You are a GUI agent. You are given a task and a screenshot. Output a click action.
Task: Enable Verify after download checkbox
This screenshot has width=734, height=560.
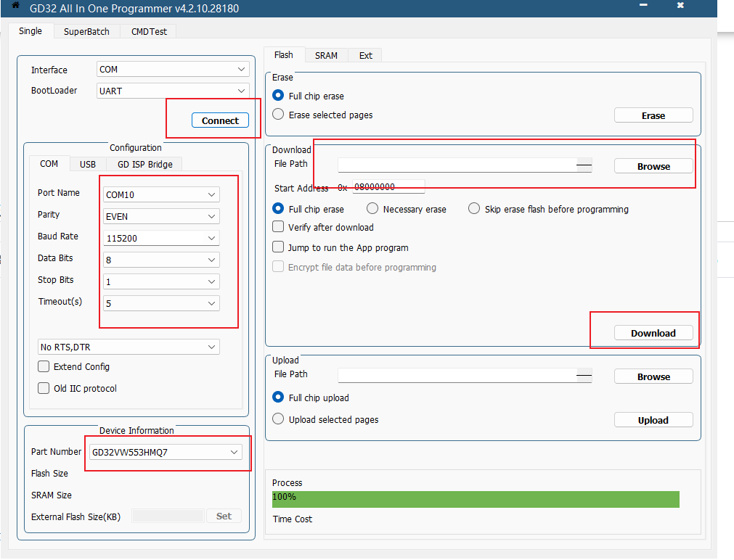coord(278,227)
